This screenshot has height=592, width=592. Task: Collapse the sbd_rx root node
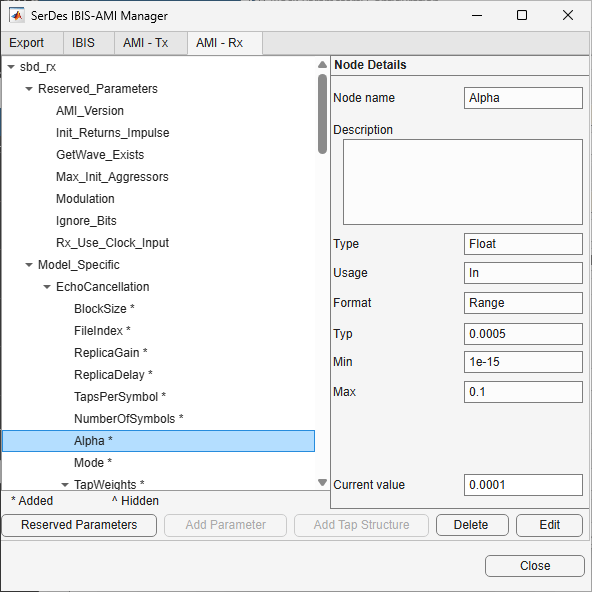coord(11,67)
